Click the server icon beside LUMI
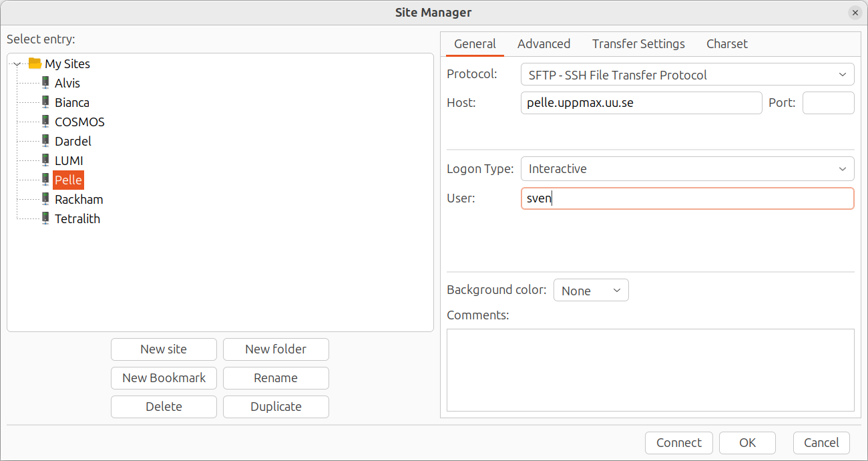This screenshot has width=868, height=461. (x=45, y=160)
